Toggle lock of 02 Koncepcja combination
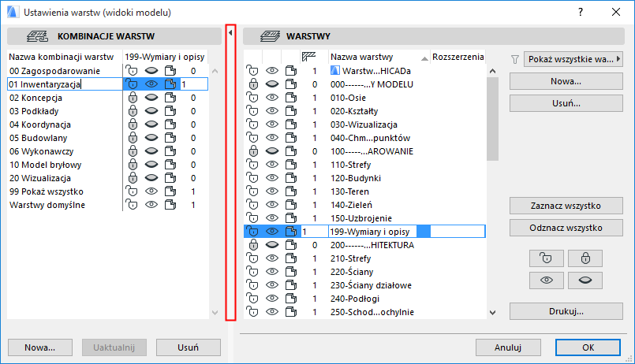This screenshot has height=364, width=635. pyautogui.click(x=133, y=98)
